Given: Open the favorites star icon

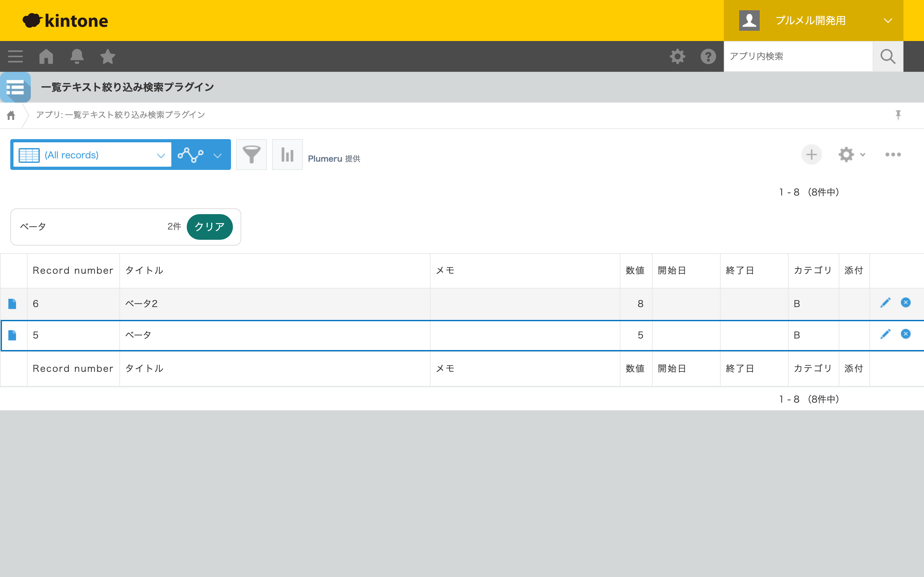Looking at the screenshot, I should pyautogui.click(x=108, y=56).
